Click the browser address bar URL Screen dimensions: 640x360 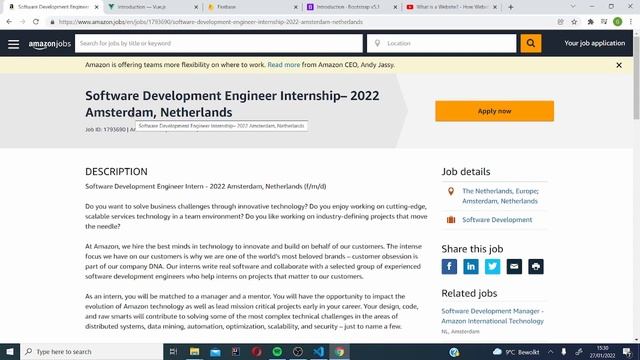211,22
